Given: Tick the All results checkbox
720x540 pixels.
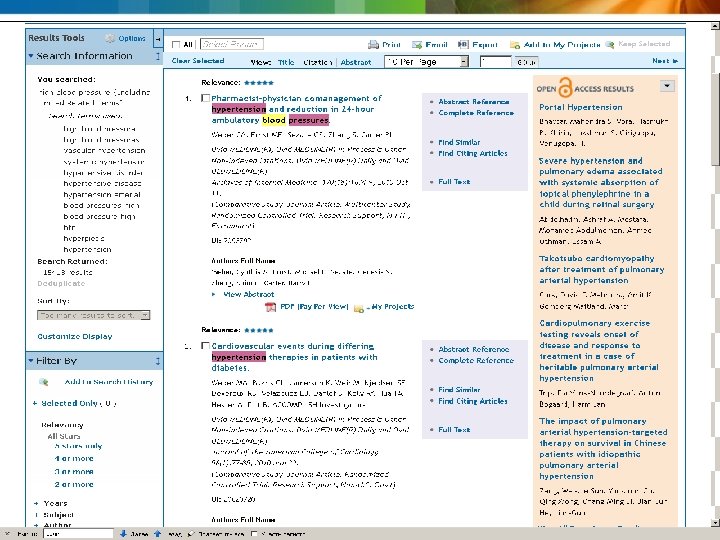Looking at the screenshot, I should [175, 45].
